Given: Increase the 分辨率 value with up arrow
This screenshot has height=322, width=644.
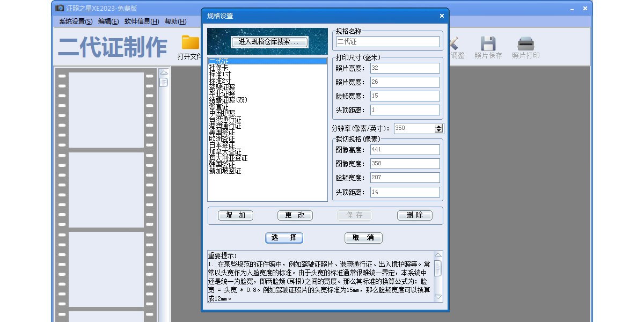Looking at the screenshot, I should pyautogui.click(x=438, y=126).
